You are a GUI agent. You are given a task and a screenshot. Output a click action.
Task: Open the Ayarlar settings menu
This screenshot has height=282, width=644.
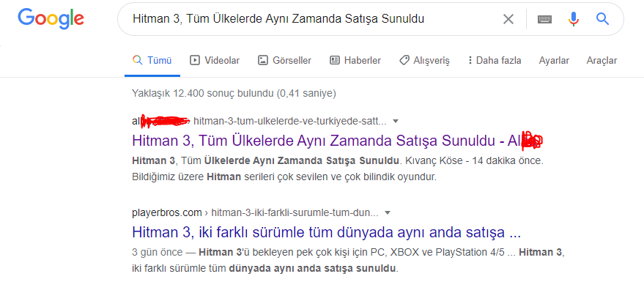click(x=554, y=61)
